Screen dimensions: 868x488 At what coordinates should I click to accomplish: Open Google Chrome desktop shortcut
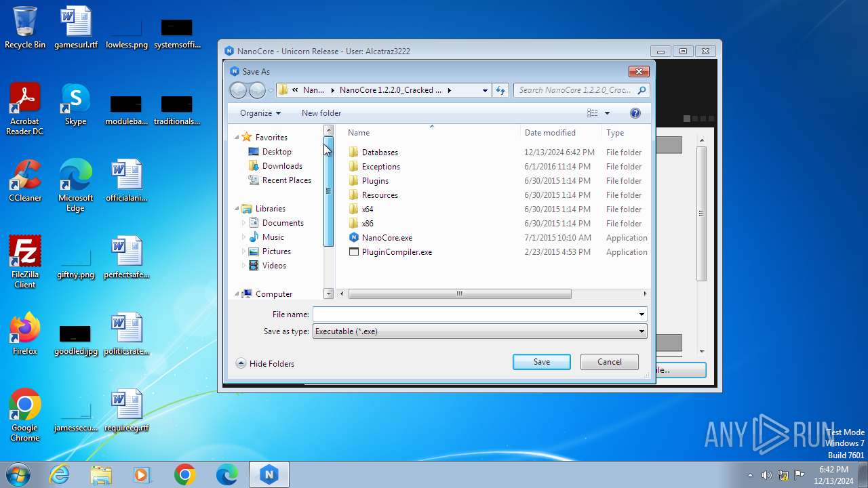[x=25, y=415]
